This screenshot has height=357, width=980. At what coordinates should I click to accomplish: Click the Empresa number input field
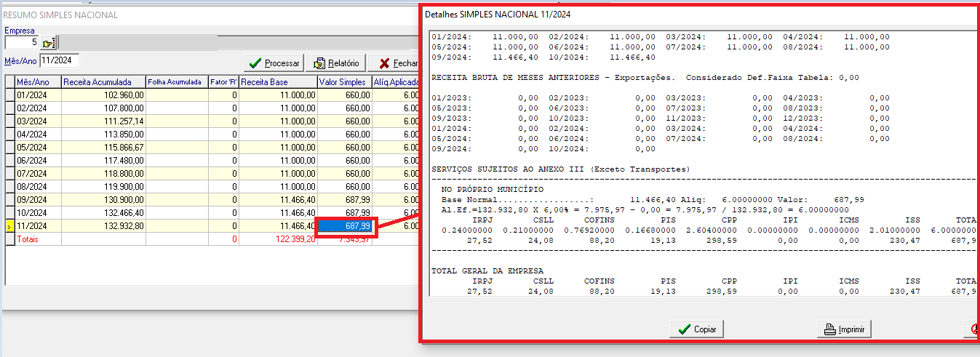tap(22, 42)
